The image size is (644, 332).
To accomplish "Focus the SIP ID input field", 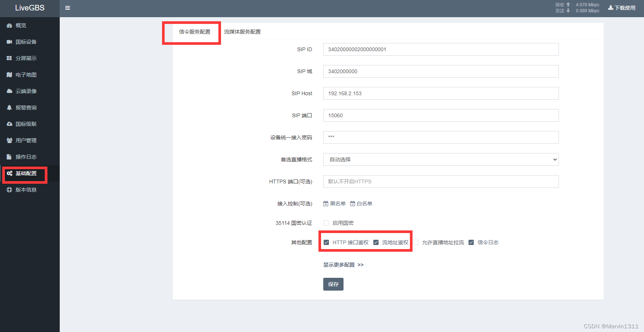I will point(441,49).
